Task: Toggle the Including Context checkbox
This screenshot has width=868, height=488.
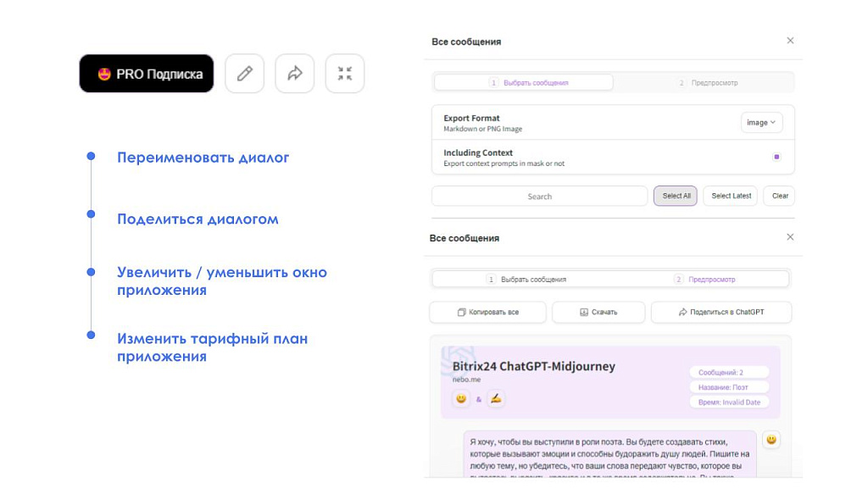Action: (x=776, y=158)
